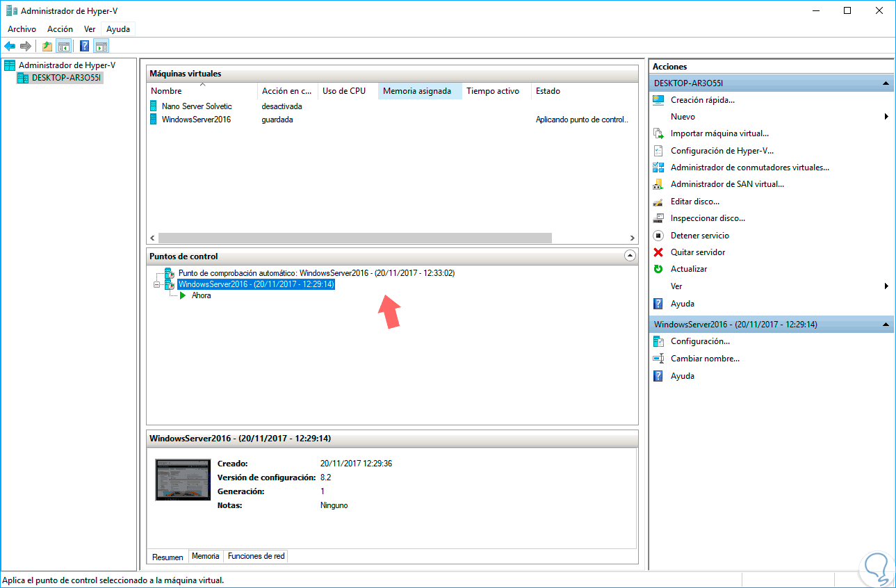This screenshot has width=896, height=588.
Task: Select DESKTOP-AR3O55I server in the tree
Action: [x=66, y=78]
